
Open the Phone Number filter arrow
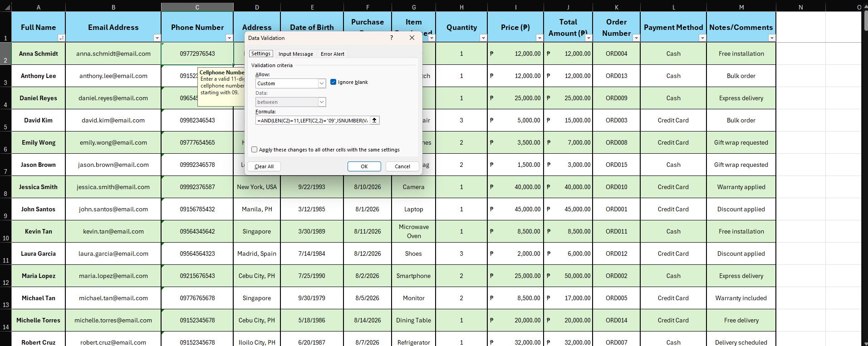(x=229, y=38)
